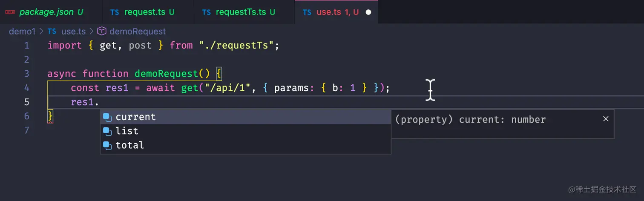Screen dimensions: 644x201
Task: Click the TS icon in breadcrumb
Action: [52, 32]
